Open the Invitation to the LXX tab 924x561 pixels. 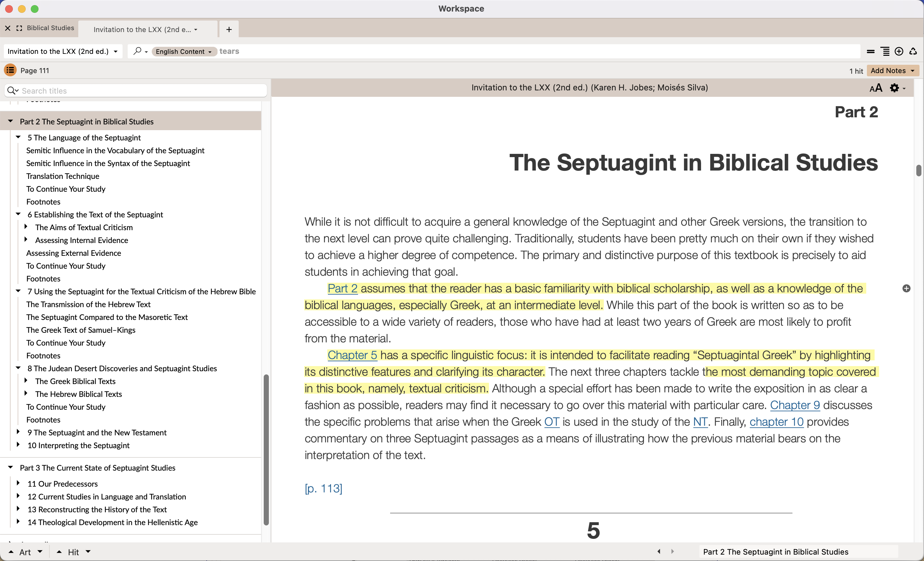[x=145, y=29]
